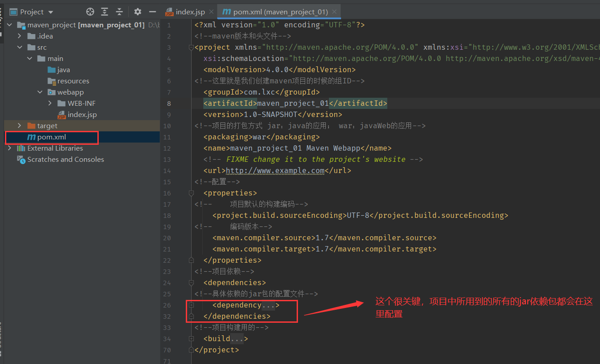Switch to the index.jsp tab
The width and height of the screenshot is (600, 364).
[190, 11]
